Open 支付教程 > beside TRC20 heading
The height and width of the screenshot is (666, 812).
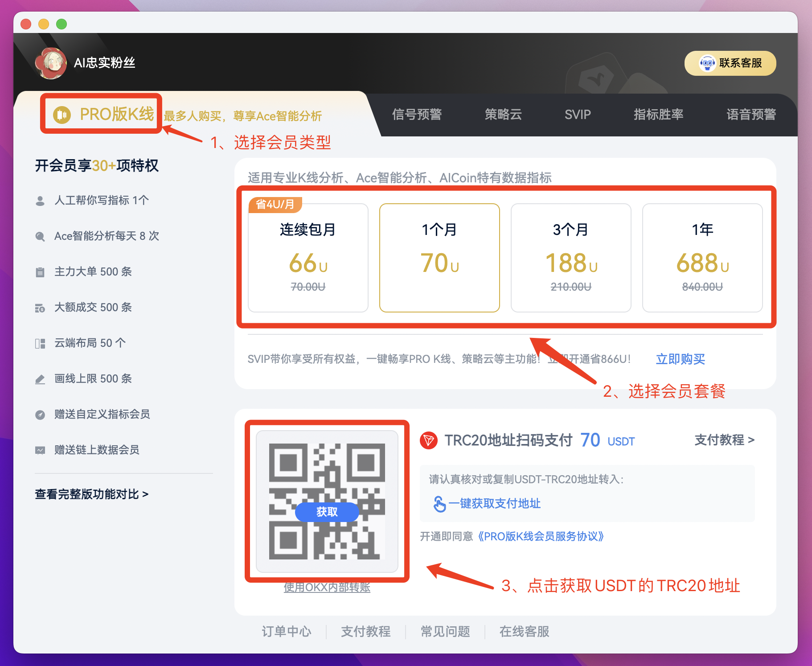click(725, 440)
